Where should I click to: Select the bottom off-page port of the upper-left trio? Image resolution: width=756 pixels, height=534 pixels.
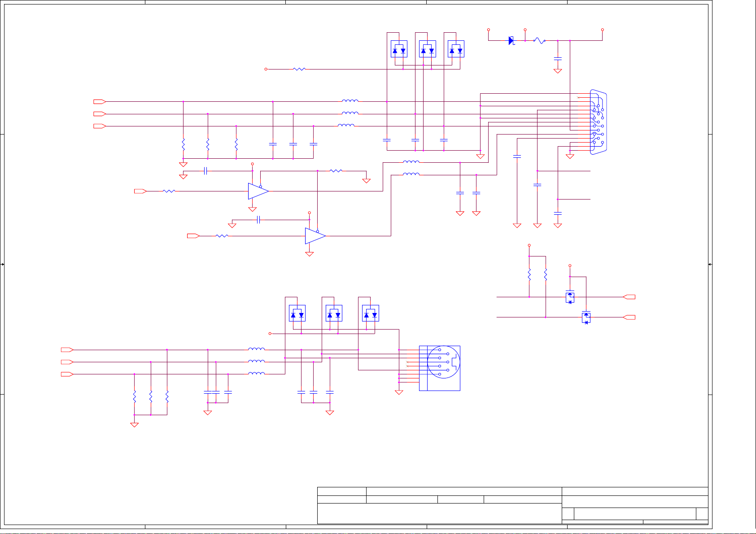[x=100, y=126]
